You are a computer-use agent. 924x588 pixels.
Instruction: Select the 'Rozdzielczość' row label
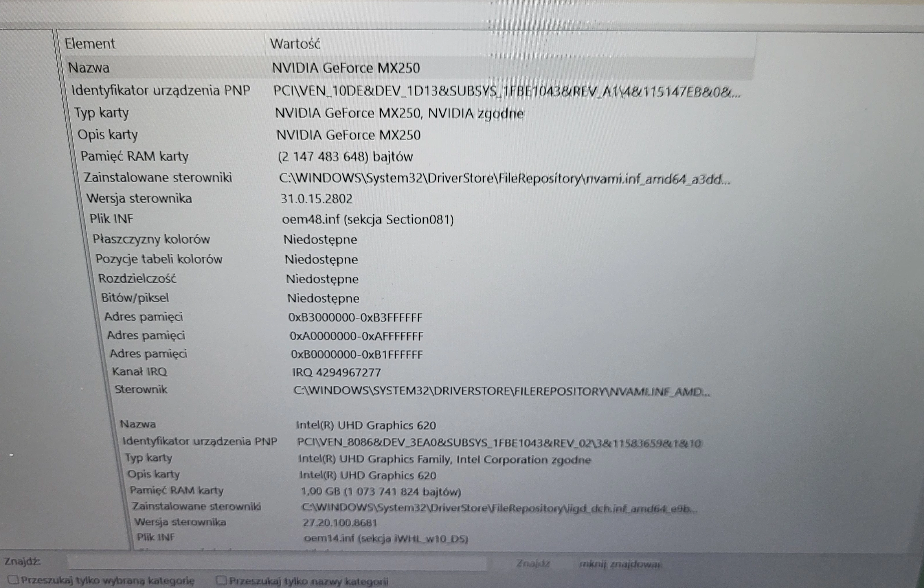click(137, 278)
